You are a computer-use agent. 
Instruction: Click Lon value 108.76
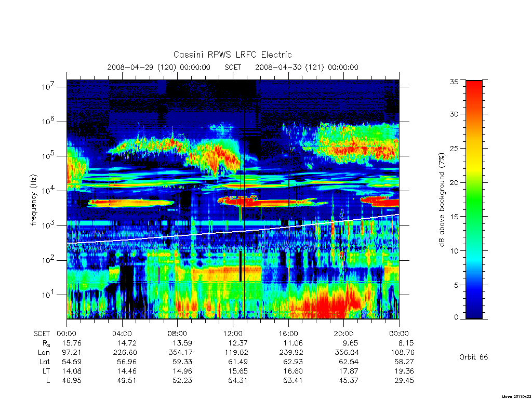click(x=403, y=352)
